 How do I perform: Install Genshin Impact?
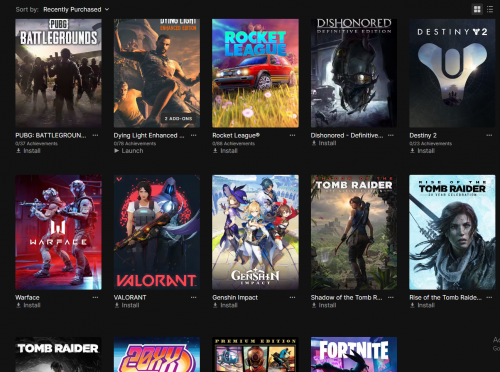[x=225, y=305]
